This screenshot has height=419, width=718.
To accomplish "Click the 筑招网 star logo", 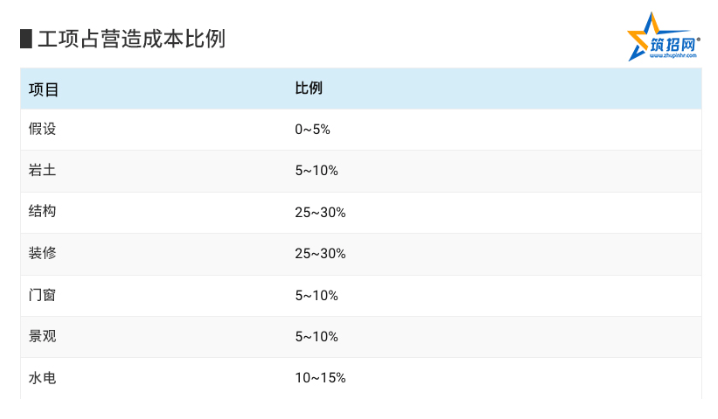I will click(664, 37).
